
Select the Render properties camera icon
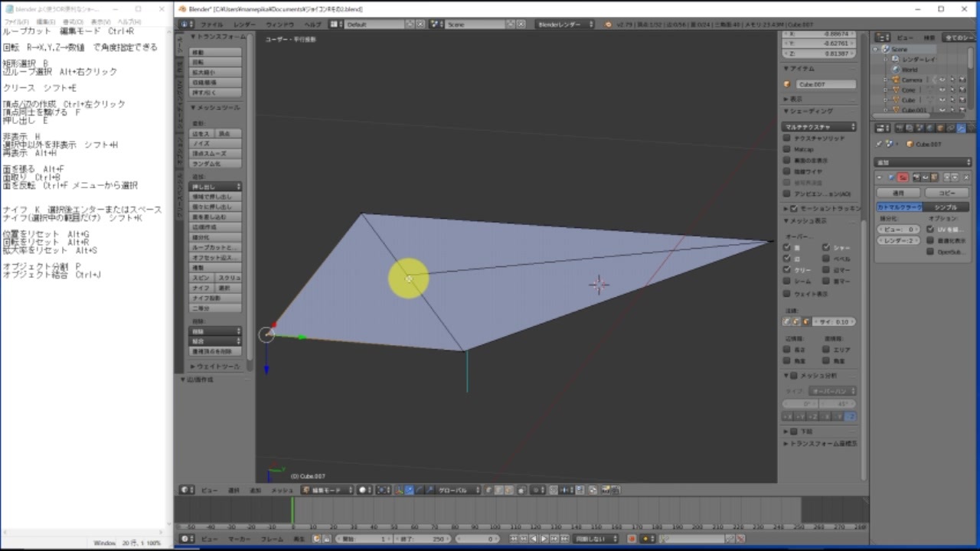tap(900, 128)
